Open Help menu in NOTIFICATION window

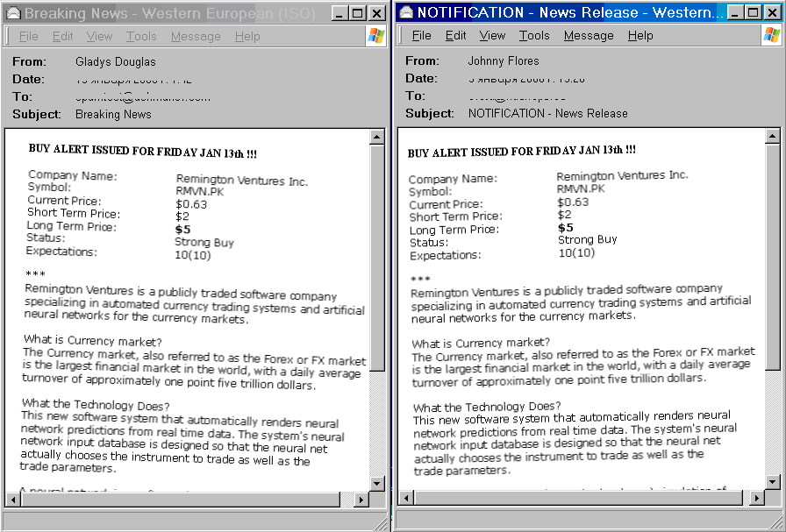click(640, 36)
